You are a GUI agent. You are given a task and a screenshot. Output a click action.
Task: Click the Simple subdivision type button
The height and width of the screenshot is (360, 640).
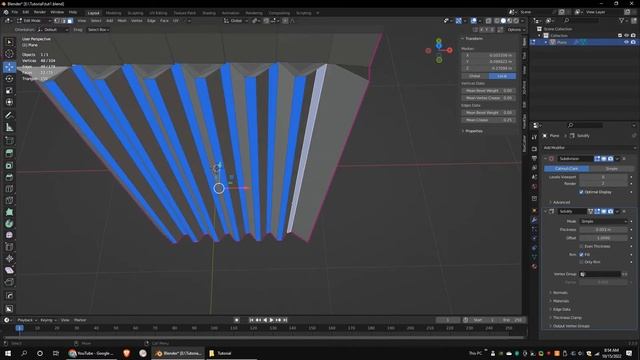click(x=611, y=169)
